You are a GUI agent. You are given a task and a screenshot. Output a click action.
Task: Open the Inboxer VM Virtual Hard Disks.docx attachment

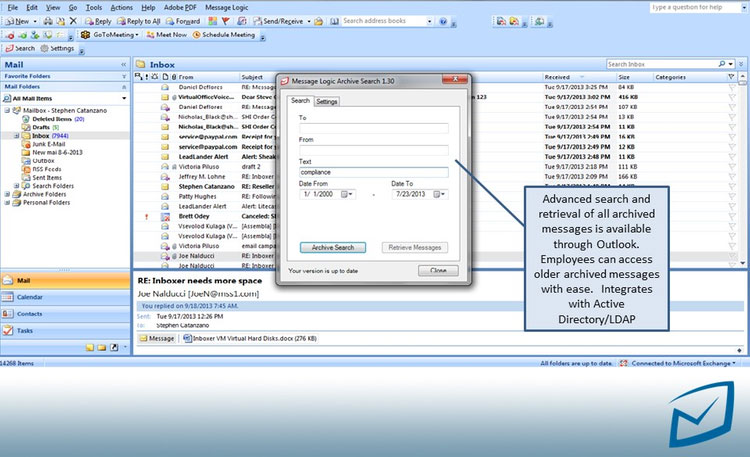[250, 338]
